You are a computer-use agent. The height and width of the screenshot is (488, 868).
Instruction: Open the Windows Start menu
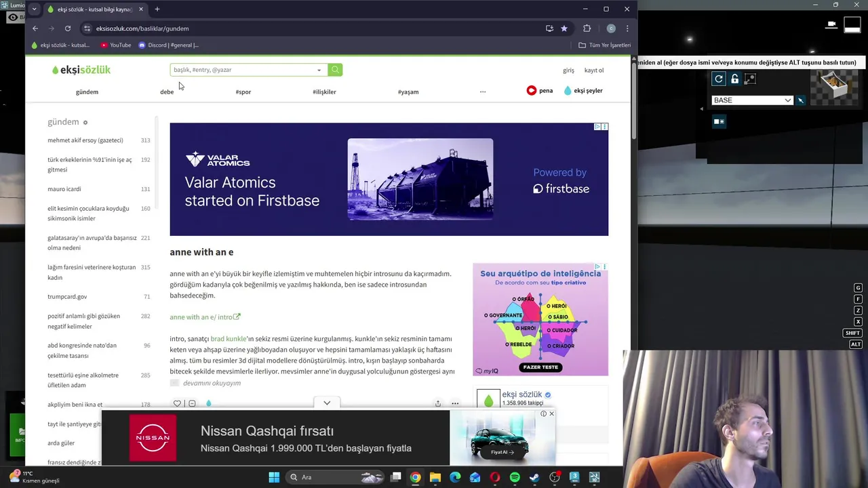(274, 477)
